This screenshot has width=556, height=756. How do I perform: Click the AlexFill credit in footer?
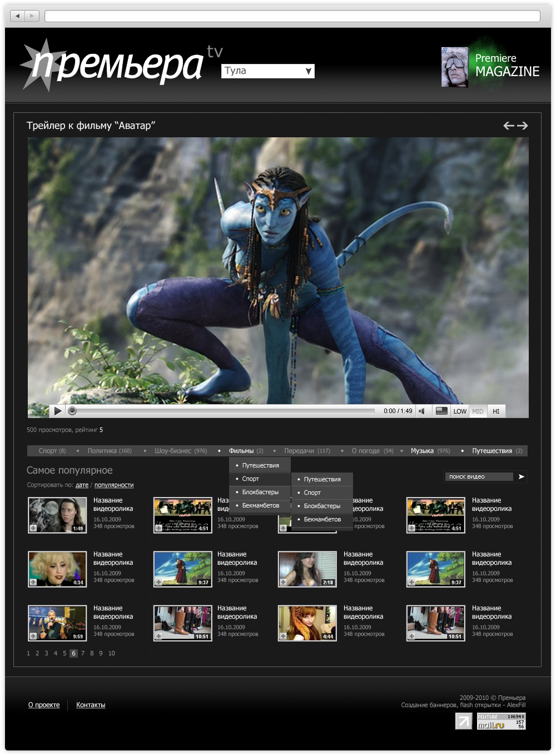(516, 705)
